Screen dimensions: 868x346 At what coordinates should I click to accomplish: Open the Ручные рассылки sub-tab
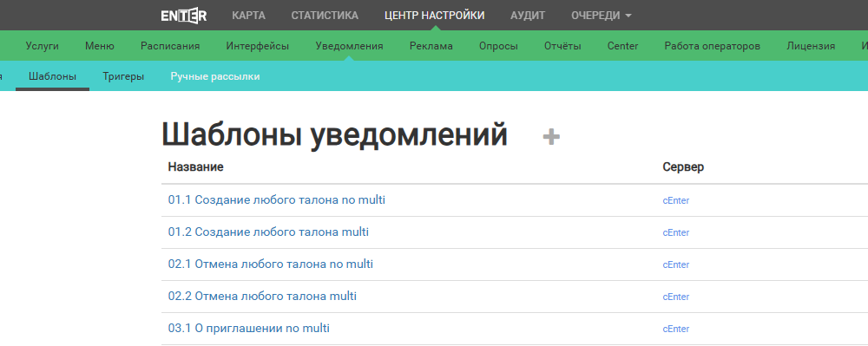(x=214, y=76)
